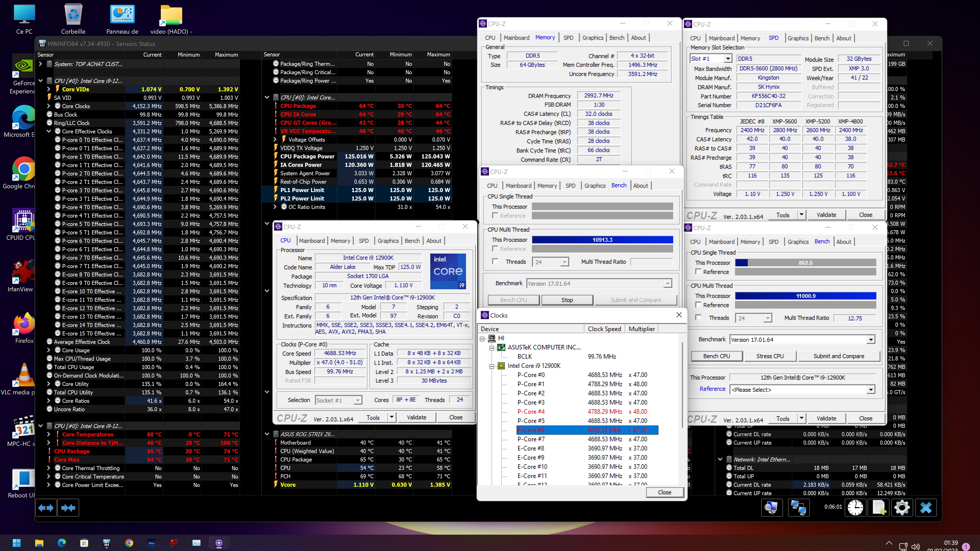Select Bench tab in CPU-Z Processor window
The height and width of the screenshot is (551, 980).
[x=412, y=241]
